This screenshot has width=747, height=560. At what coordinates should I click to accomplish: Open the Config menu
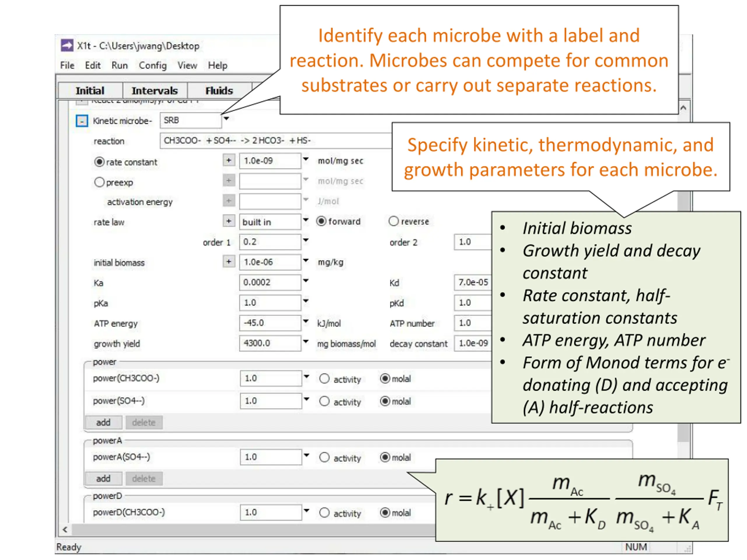pyautogui.click(x=153, y=65)
